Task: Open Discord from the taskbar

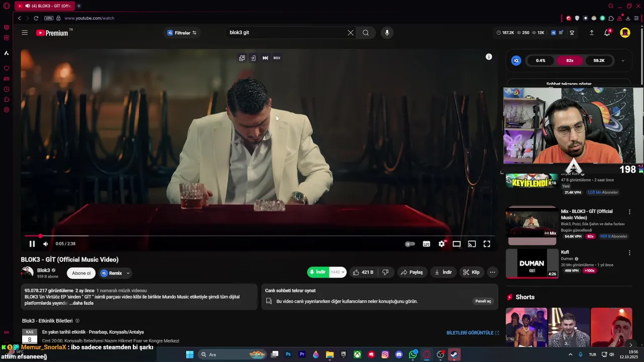Action: tap(399, 354)
